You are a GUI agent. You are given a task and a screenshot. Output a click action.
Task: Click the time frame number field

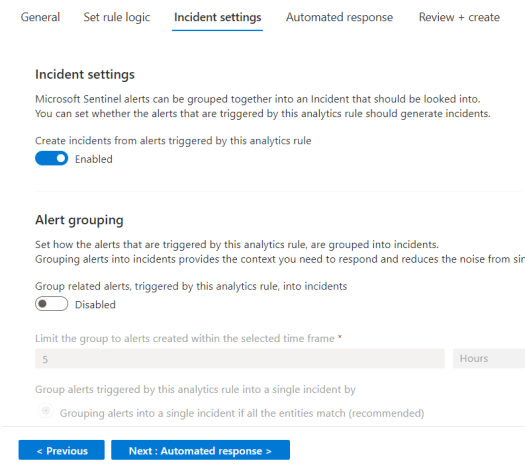tap(240, 359)
